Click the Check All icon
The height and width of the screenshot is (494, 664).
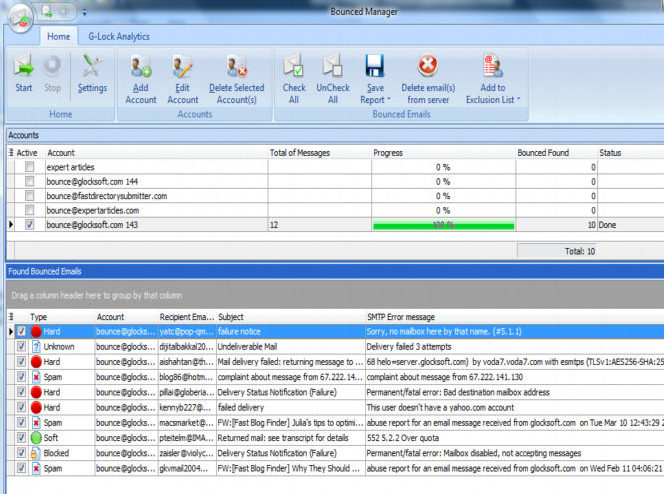(293, 66)
